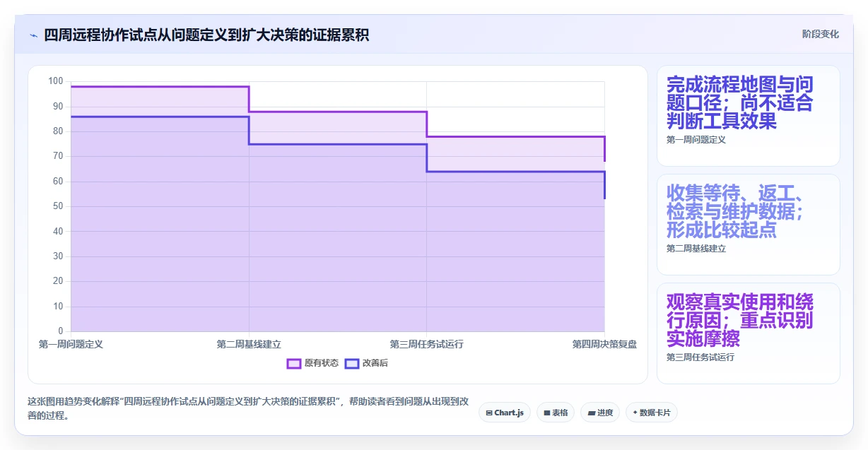Open the 第二周基线建立 summary card

(x=748, y=225)
